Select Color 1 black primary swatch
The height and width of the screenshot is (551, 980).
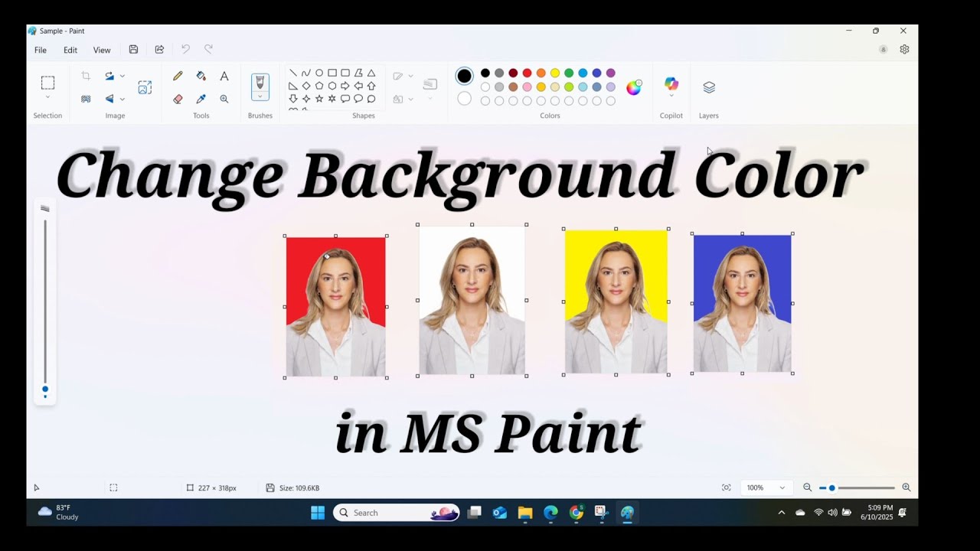(464, 76)
